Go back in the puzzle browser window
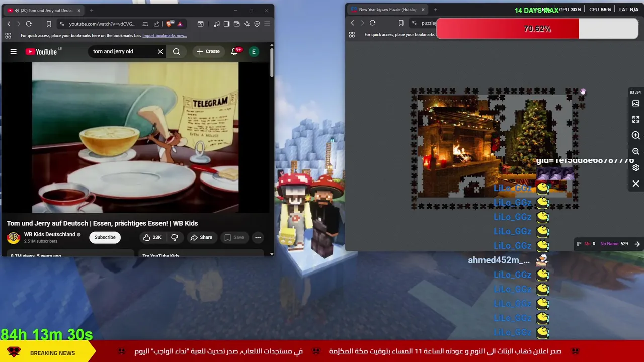This screenshot has height=362, width=644. pyautogui.click(x=352, y=23)
